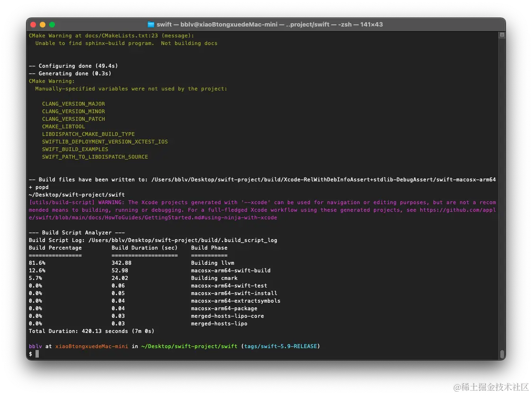Viewport: 532px width, 395px height.
Task: Click 'SWIFT_PATH_TO_LIBDISPATCH_SOURCE' text
Action: coord(95,157)
